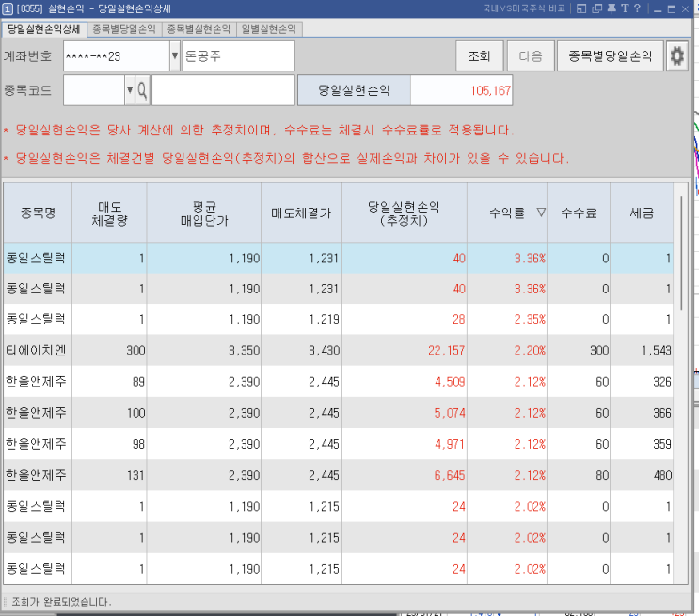Maximize the 실현손익 window

tap(672, 8)
